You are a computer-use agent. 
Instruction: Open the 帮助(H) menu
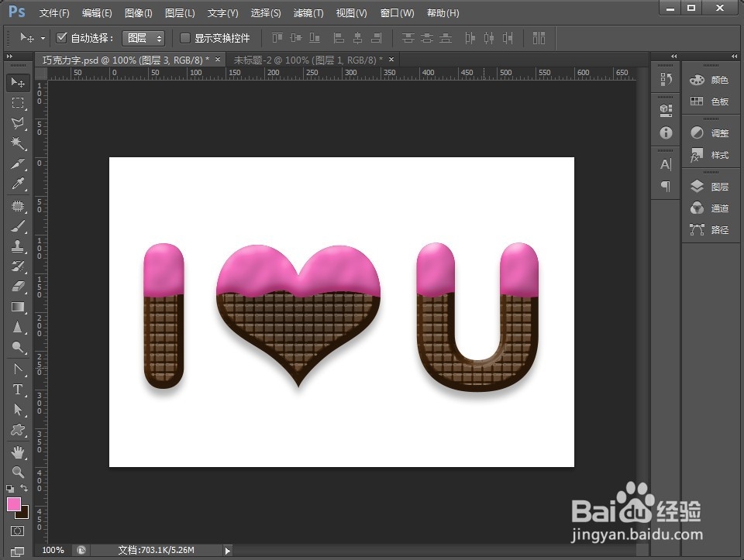click(443, 13)
